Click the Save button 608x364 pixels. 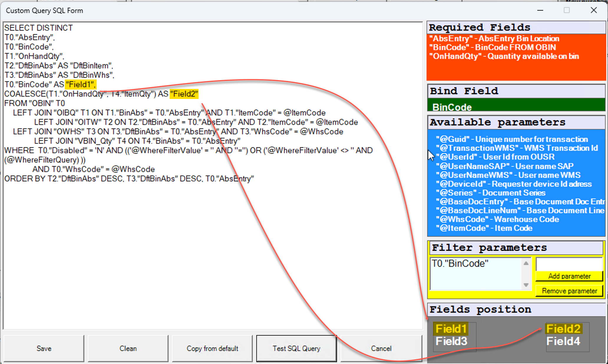(x=44, y=348)
